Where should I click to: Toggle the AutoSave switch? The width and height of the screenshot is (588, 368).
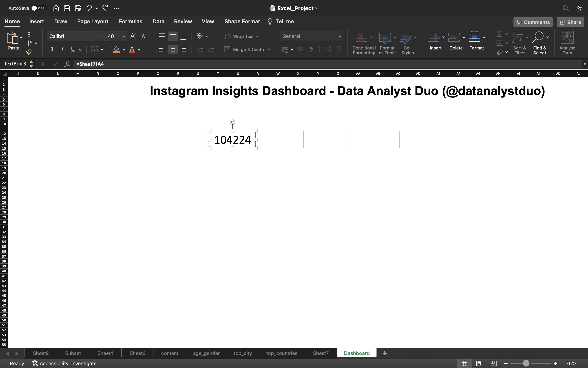tap(38, 8)
